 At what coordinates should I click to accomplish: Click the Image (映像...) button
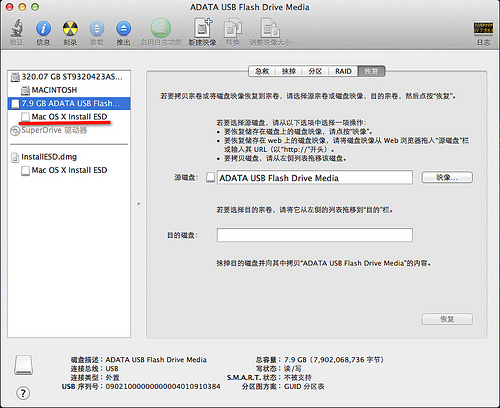tap(447, 177)
